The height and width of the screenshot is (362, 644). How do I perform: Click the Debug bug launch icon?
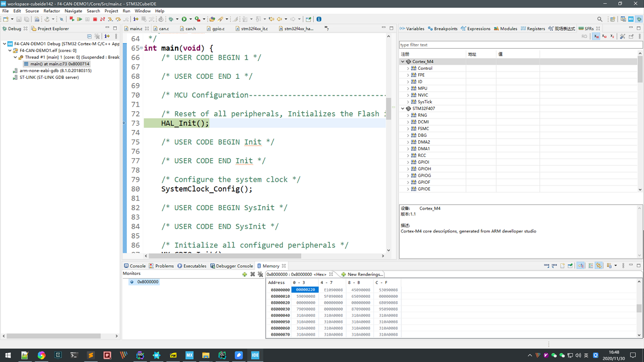point(171,20)
